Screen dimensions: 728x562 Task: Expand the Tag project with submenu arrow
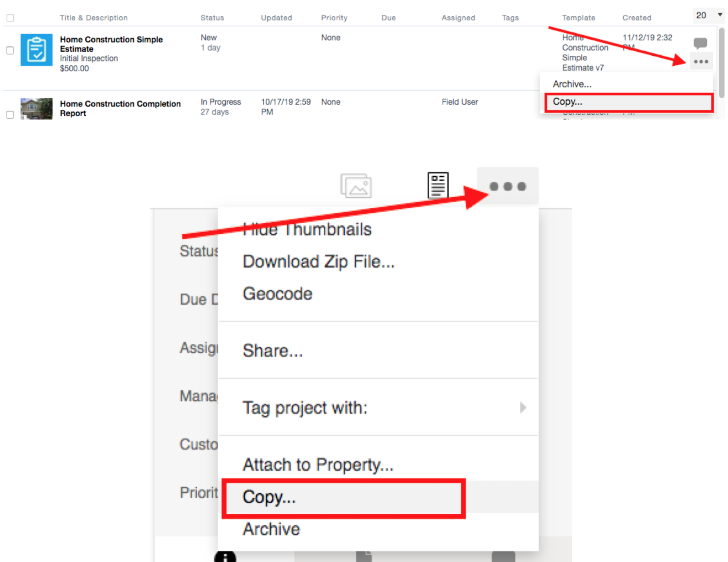[523, 408]
